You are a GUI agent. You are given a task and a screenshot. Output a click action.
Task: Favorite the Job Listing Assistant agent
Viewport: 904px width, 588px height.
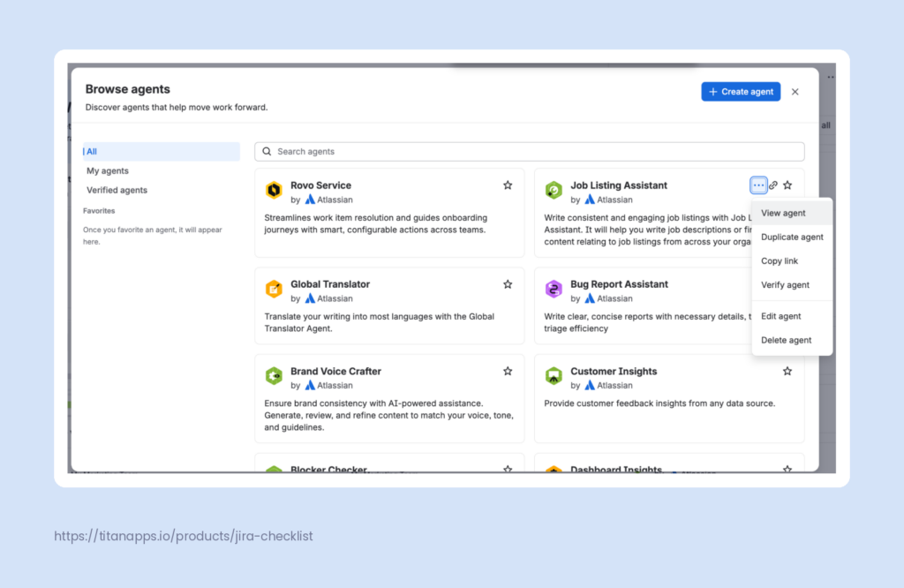(x=787, y=185)
